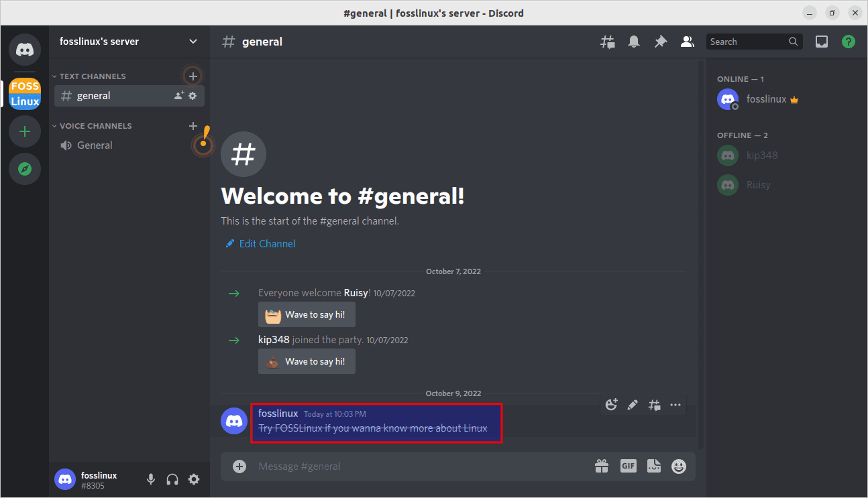Click the Edit Channel link

tap(260, 243)
